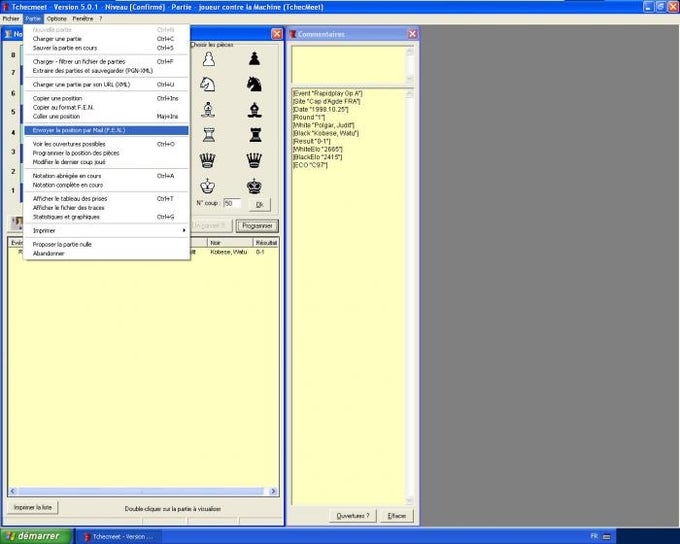Click the Effacer button

tap(396, 516)
